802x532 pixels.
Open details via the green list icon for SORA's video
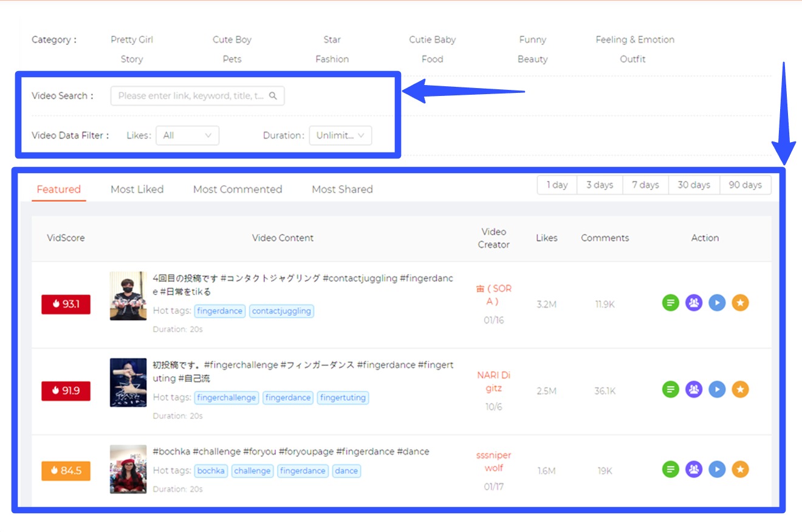pyautogui.click(x=670, y=302)
